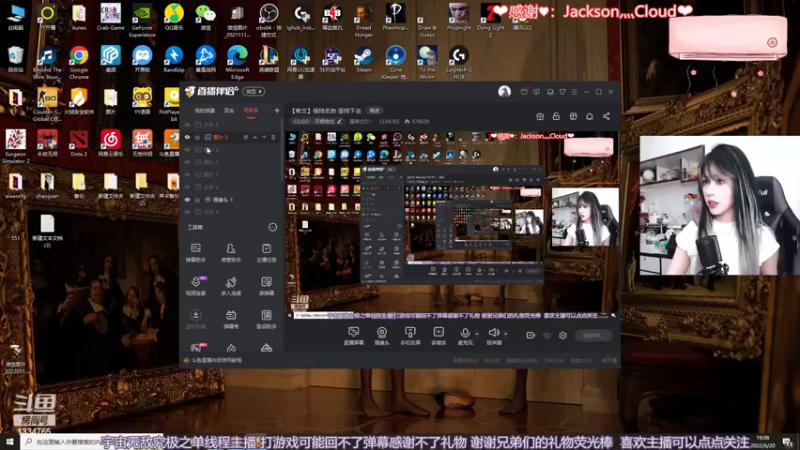
Task: Expand microphone options arrow
Action: [x=477, y=334]
